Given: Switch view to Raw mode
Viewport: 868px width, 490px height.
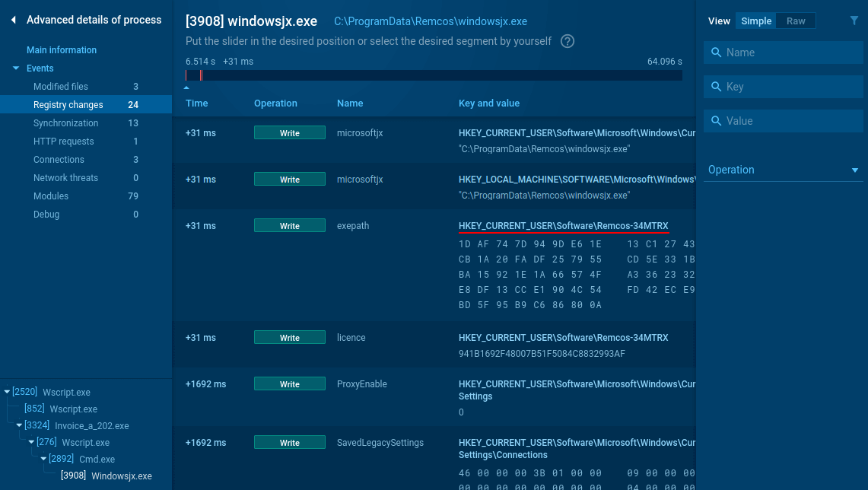Looking at the screenshot, I should click(x=796, y=21).
